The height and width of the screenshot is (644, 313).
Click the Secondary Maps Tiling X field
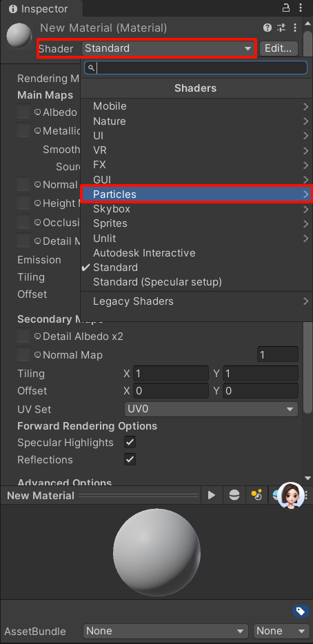coord(170,374)
